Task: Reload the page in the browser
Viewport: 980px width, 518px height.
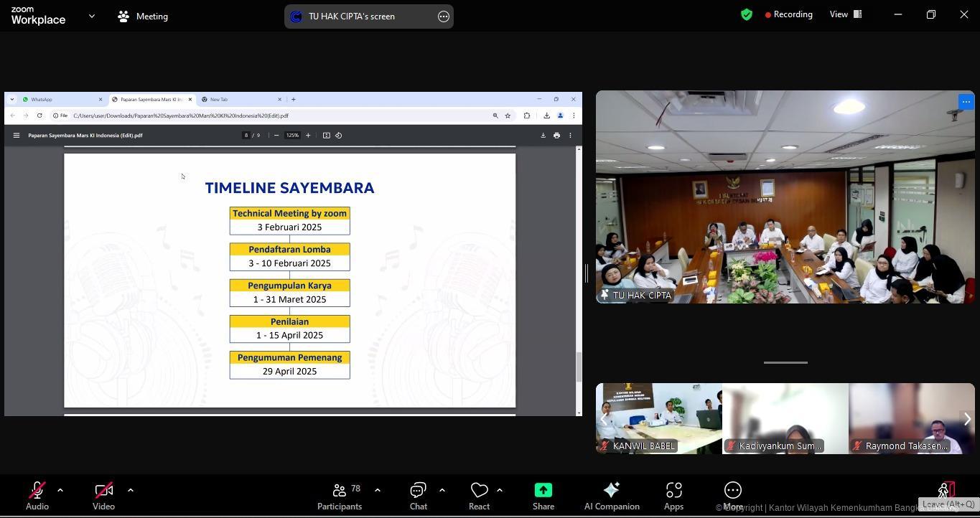Action: tap(39, 116)
